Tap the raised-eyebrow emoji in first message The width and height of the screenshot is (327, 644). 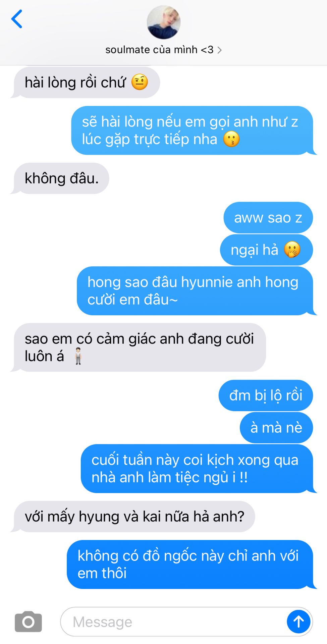(x=140, y=82)
